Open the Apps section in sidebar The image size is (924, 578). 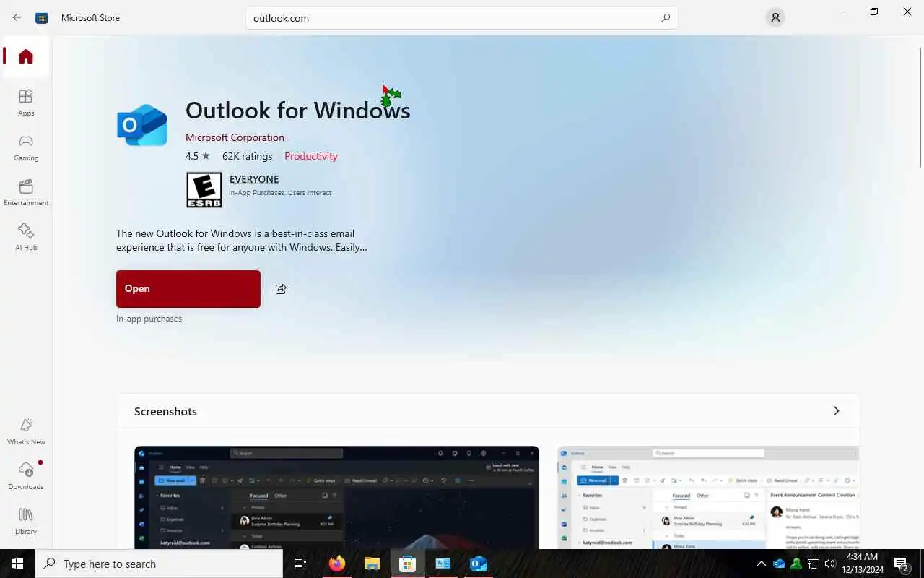26,103
